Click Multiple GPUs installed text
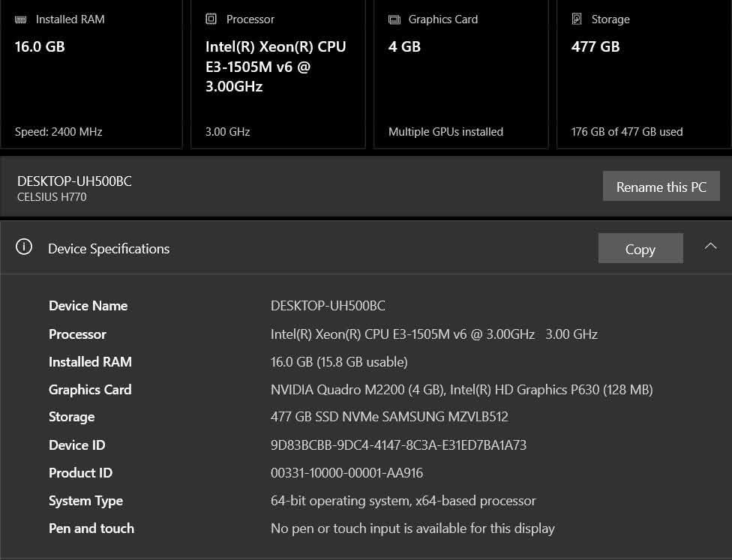 click(x=445, y=132)
